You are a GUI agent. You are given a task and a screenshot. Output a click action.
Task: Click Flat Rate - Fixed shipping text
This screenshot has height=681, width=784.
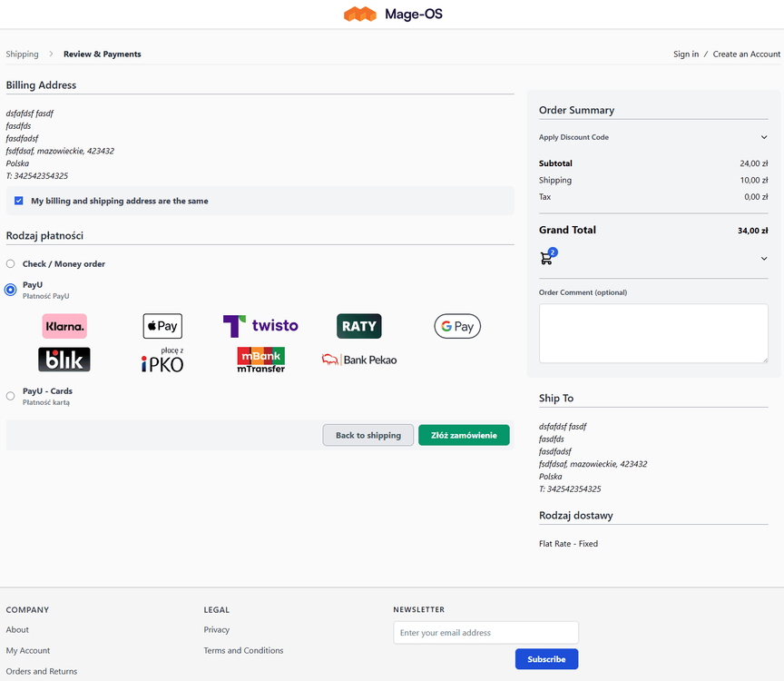(x=569, y=543)
